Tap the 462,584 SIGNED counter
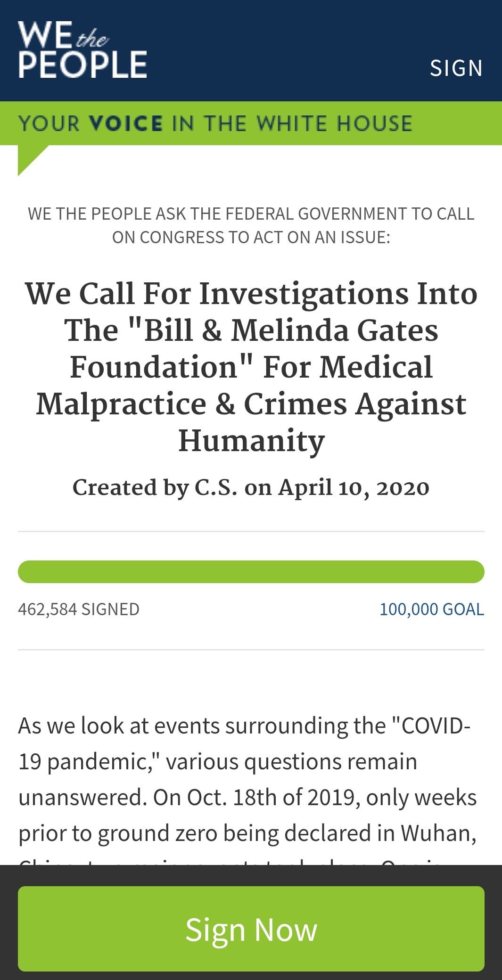502x980 pixels. [79, 609]
